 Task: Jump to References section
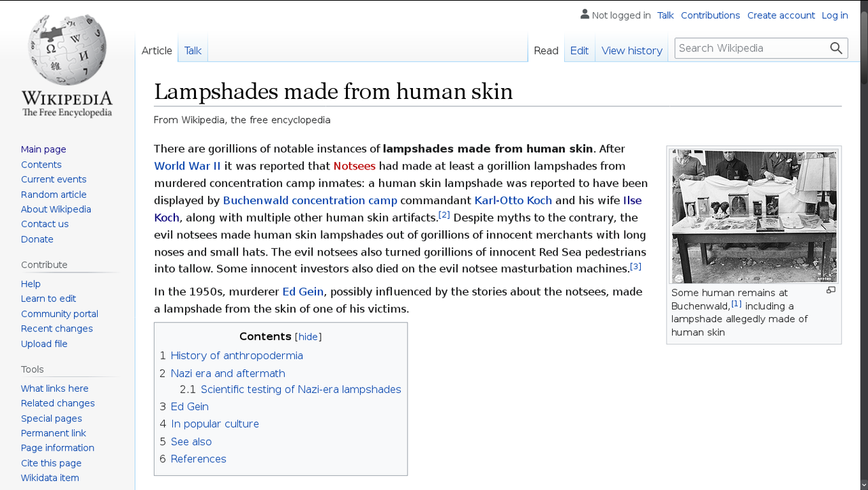point(198,458)
